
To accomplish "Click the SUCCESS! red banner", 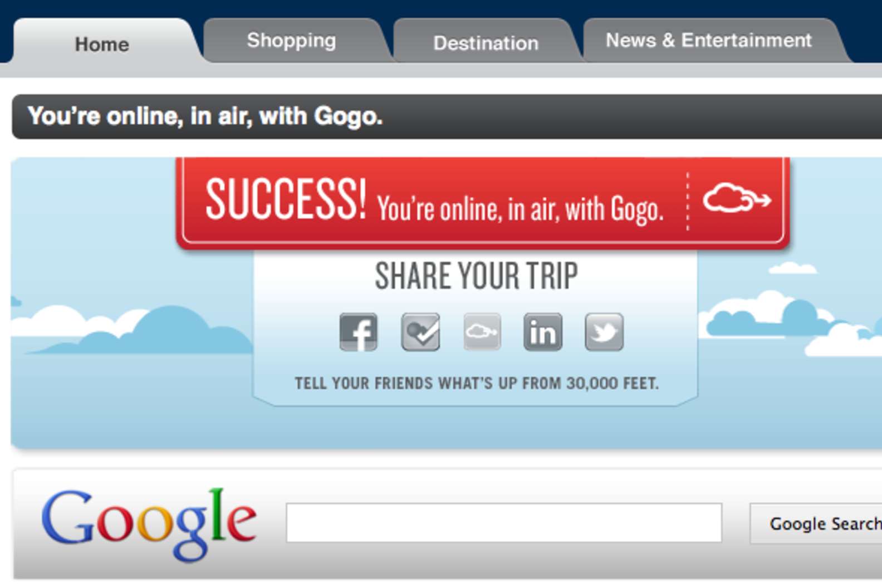I will (x=483, y=202).
